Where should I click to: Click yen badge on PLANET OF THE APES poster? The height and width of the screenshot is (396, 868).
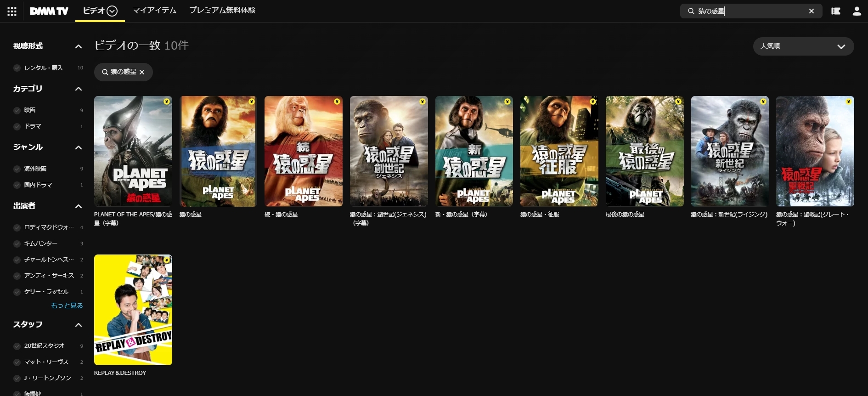click(x=167, y=102)
